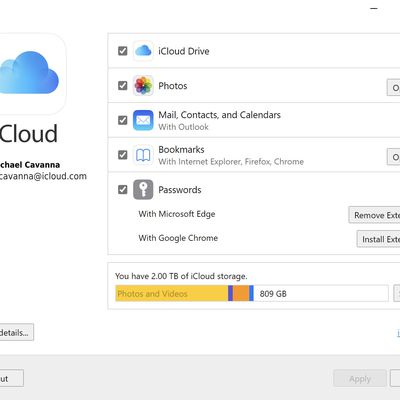Screen dimensions: 400x400
Task: Open Bookmarks options button
Action: pos(393,157)
